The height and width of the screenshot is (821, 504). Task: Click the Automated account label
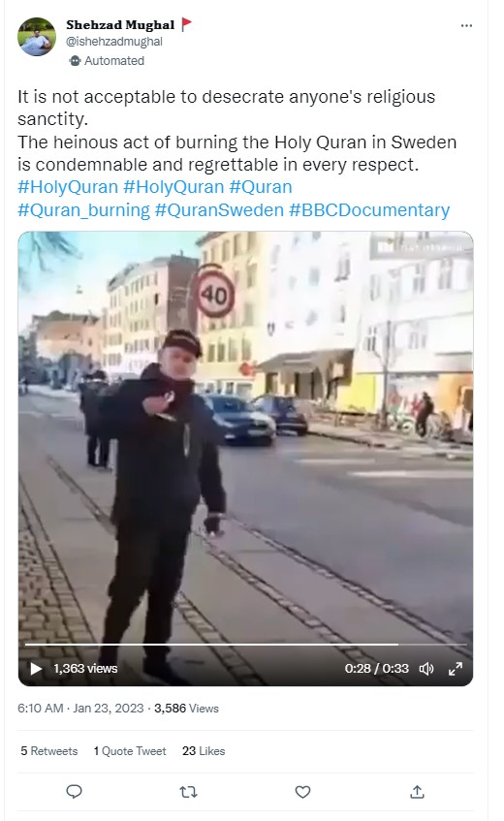coord(108,61)
